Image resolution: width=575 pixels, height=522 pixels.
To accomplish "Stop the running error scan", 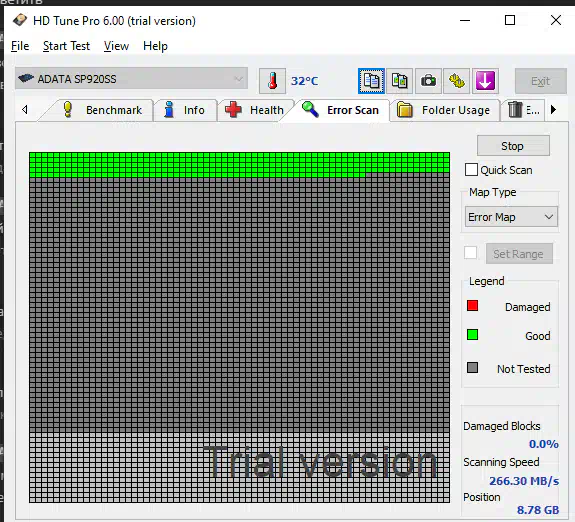I will coord(513,146).
